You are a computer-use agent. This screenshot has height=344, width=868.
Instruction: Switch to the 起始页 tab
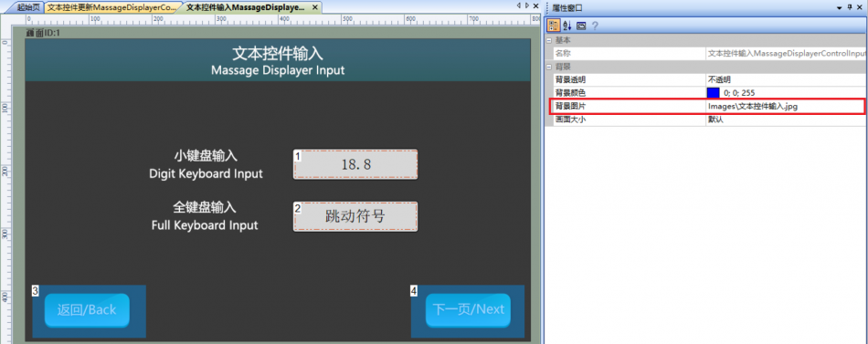click(x=28, y=7)
